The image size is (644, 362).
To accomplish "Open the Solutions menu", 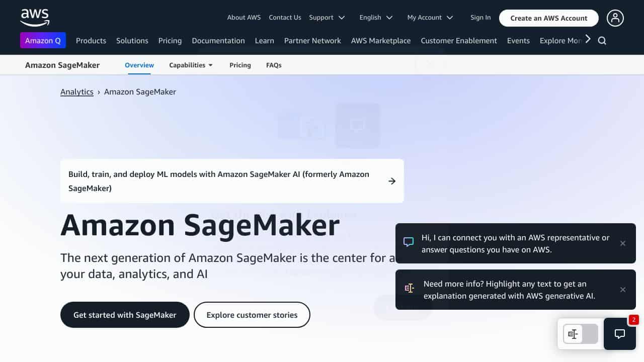I will point(132,41).
